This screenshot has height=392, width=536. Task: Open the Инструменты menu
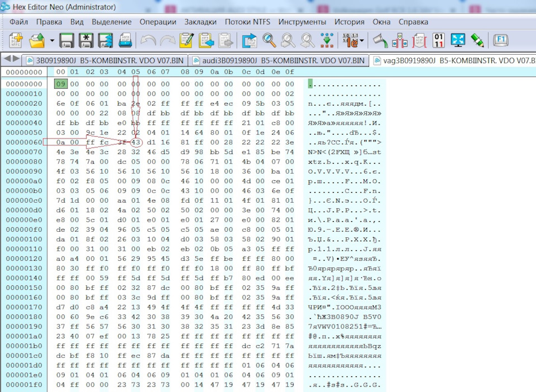tap(302, 22)
